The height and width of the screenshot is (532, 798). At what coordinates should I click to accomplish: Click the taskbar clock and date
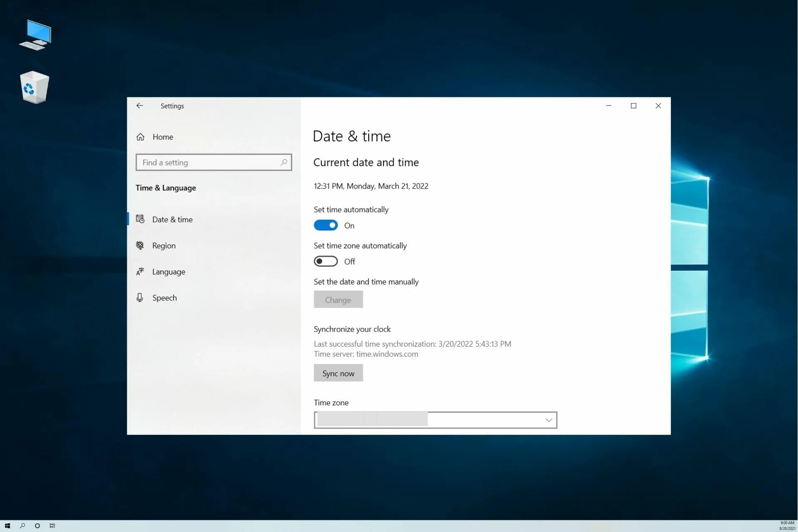[787, 526]
